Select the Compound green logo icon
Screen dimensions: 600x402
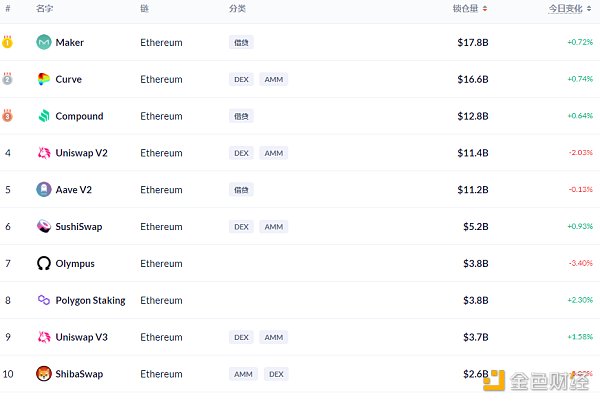44,116
